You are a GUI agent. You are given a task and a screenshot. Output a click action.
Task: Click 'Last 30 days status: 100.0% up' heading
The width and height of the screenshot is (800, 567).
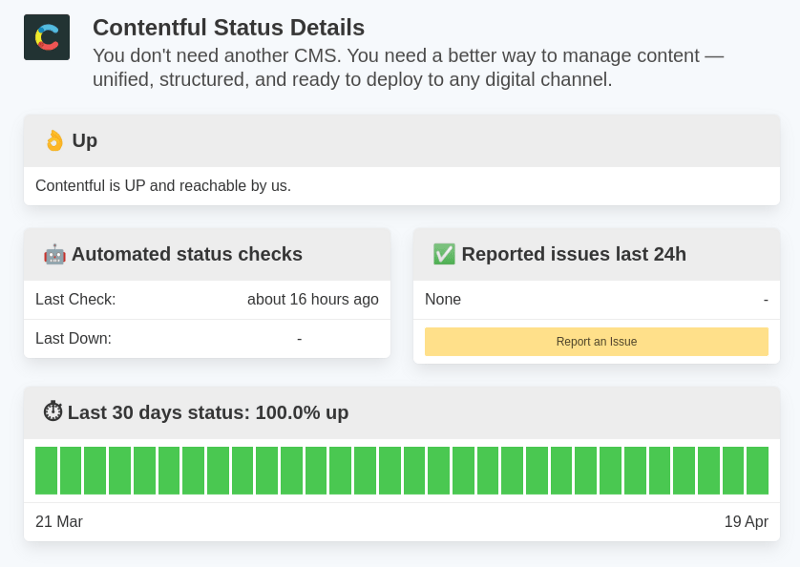click(x=208, y=412)
